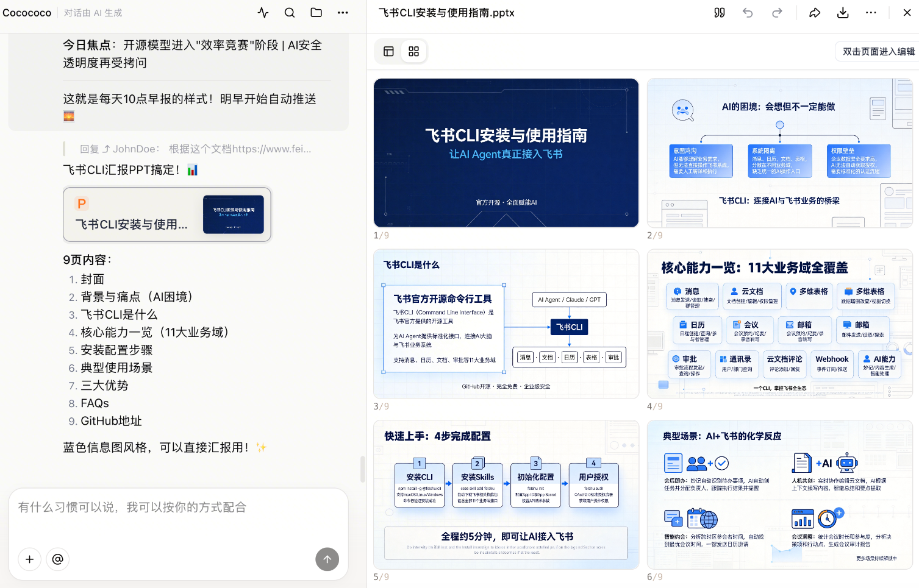Image resolution: width=919 pixels, height=588 pixels.
Task: Click list item GitHub地址
Action: [112, 420]
